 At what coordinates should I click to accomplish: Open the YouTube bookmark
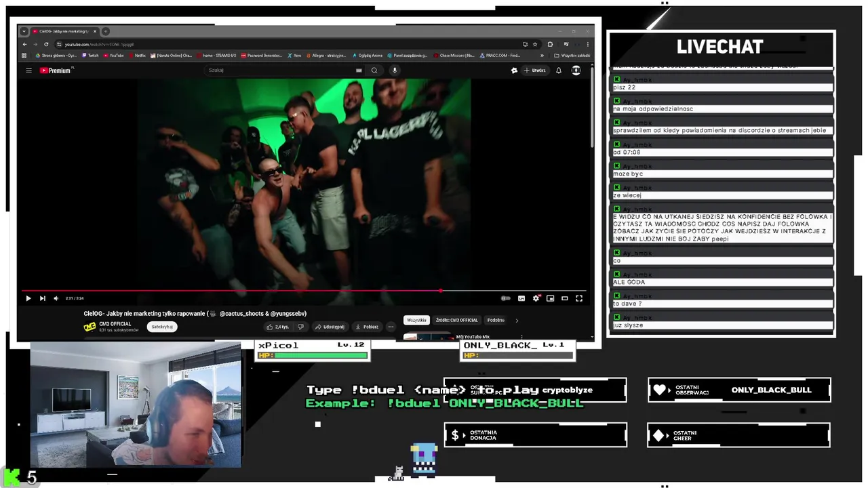coord(114,56)
